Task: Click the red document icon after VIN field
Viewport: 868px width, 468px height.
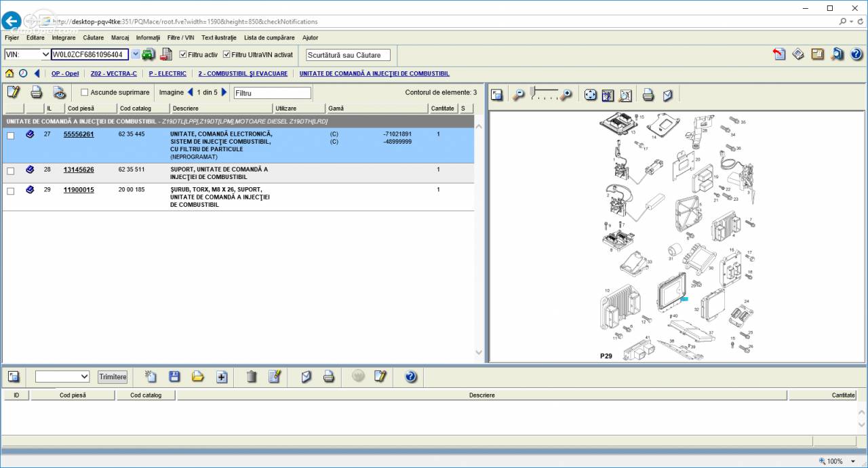Action: click(166, 54)
